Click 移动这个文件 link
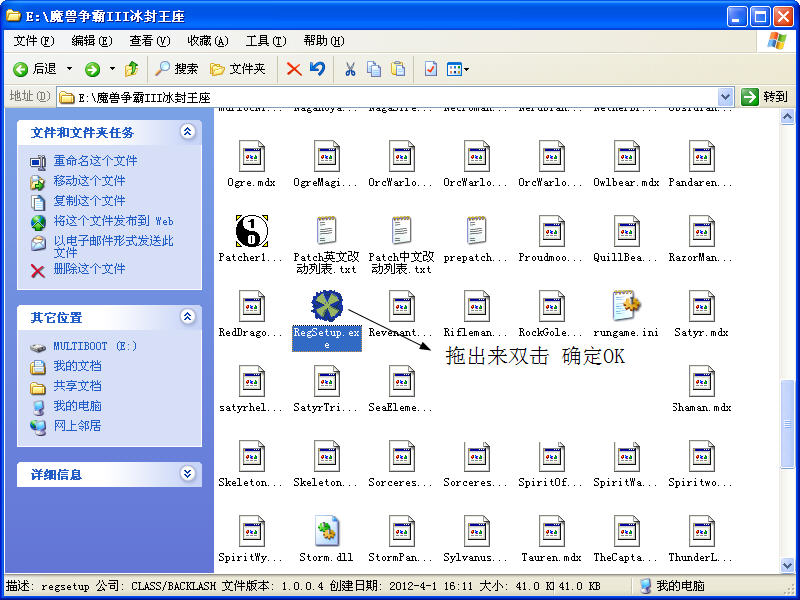The height and width of the screenshot is (600, 800). (89, 181)
